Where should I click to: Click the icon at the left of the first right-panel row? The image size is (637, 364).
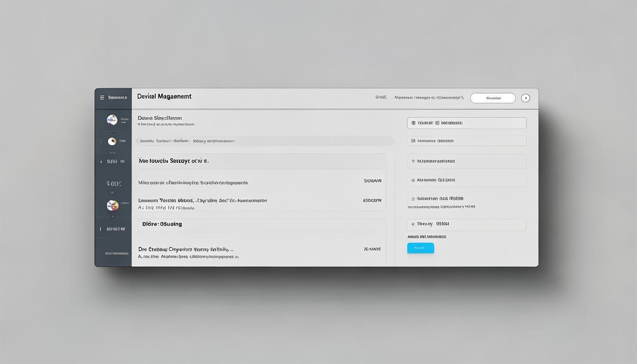coord(413,123)
